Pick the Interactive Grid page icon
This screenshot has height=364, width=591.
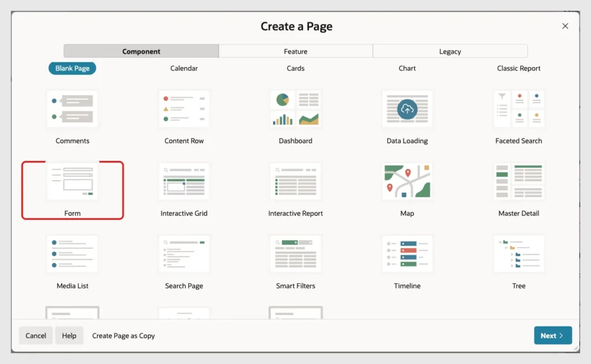(184, 181)
